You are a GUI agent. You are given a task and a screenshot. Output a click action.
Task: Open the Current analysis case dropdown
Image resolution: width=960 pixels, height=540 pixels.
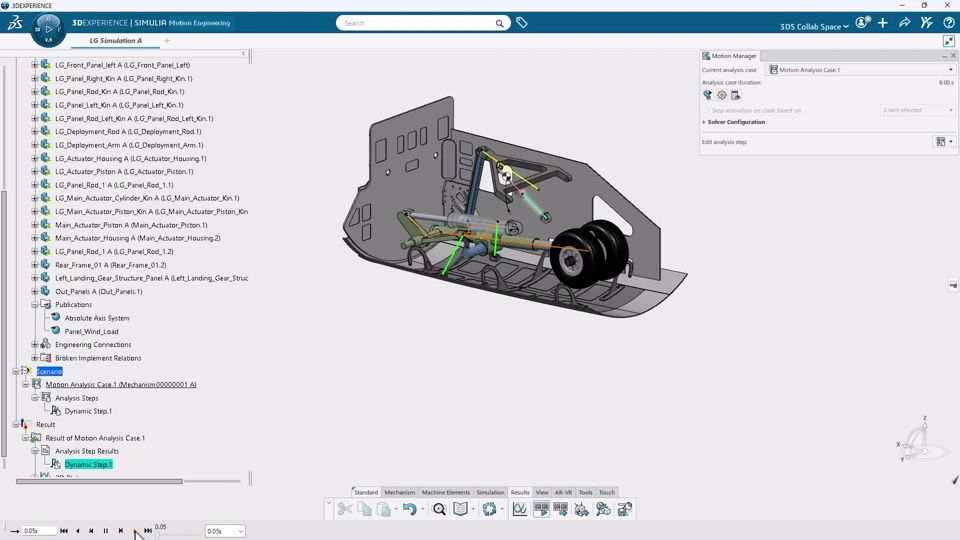[860, 70]
